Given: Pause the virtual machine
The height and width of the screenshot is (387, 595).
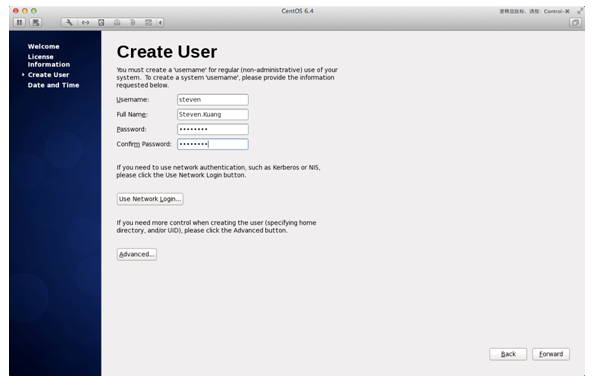Looking at the screenshot, I should click(x=19, y=23).
